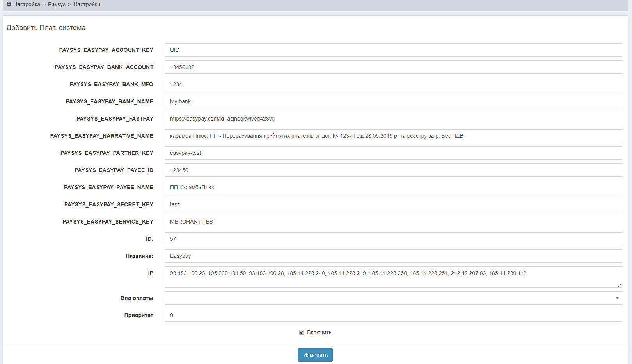
Task: Focus the PAYSYS_EASYPAY_ACCOUNT_KEY field
Action: tap(393, 50)
